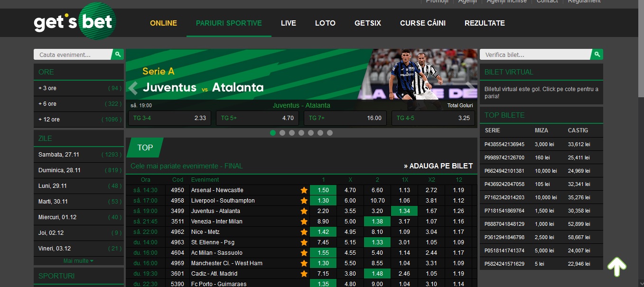Star the Liverpool - Southampton event

pos(304,201)
